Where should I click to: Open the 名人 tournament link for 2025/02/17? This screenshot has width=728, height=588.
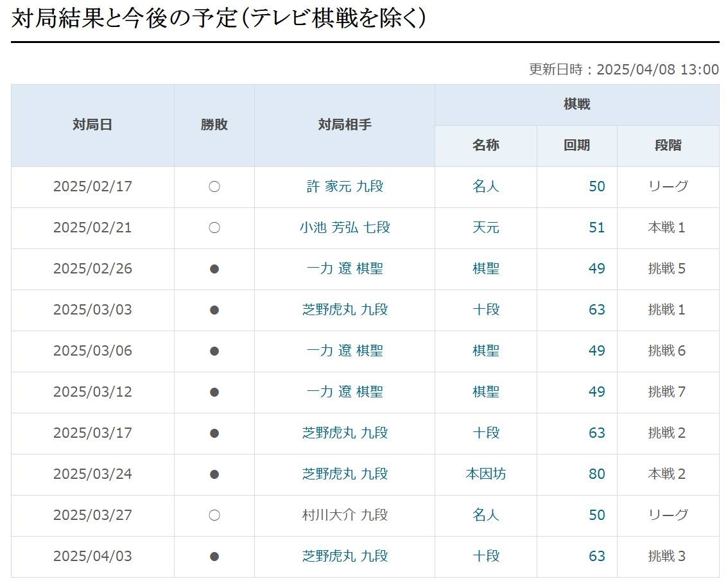pyautogui.click(x=485, y=187)
